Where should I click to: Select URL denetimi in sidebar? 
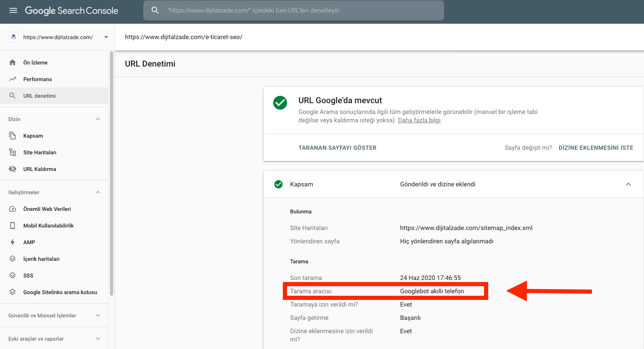54,96
